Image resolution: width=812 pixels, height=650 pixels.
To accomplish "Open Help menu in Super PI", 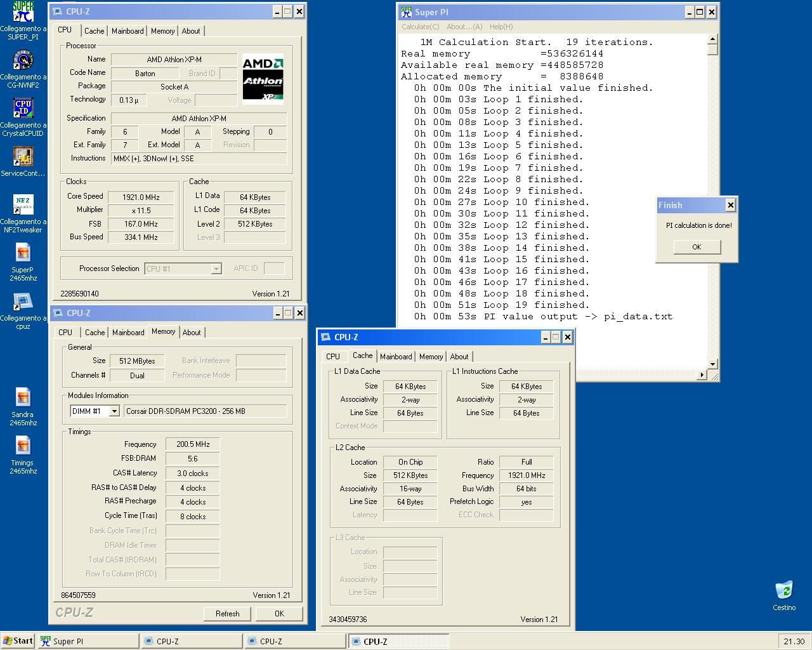I will tap(501, 27).
